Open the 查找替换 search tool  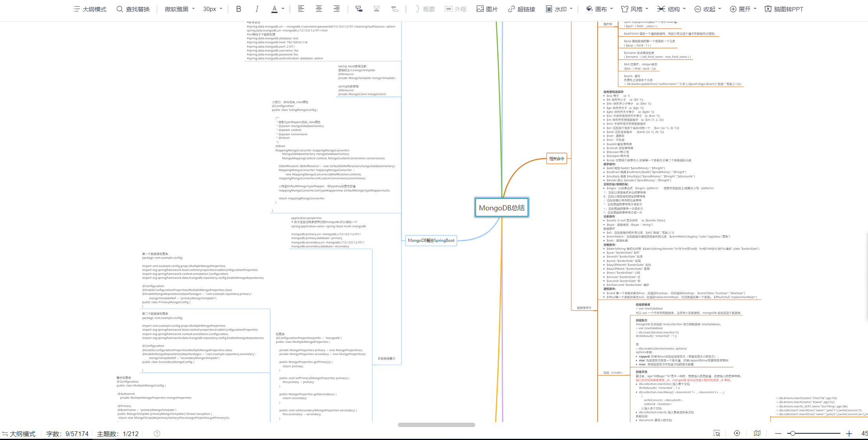(133, 9)
